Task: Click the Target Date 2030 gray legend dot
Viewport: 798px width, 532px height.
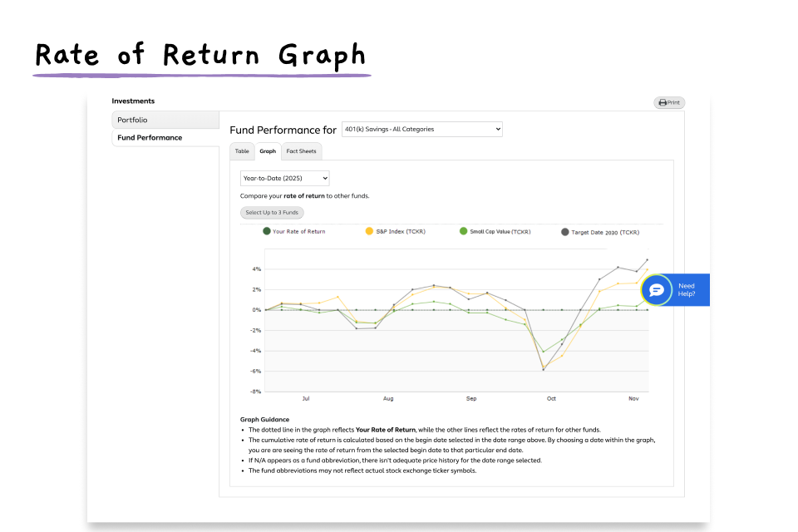Action: pyautogui.click(x=565, y=232)
